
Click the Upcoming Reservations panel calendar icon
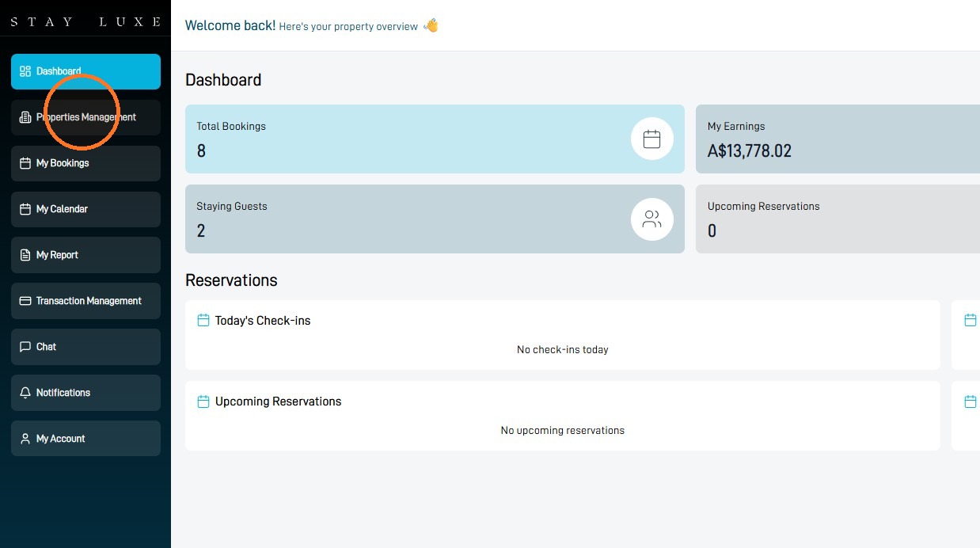point(203,401)
